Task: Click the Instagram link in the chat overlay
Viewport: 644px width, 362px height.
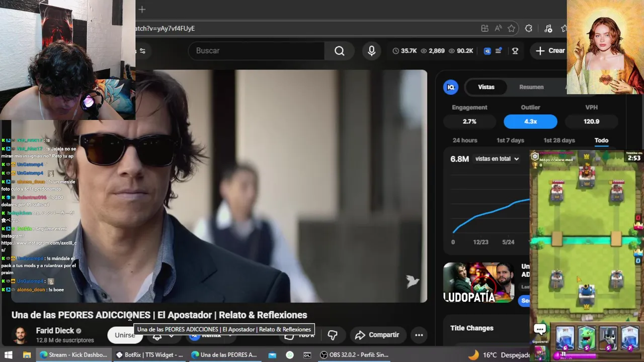Action: pos(39,246)
